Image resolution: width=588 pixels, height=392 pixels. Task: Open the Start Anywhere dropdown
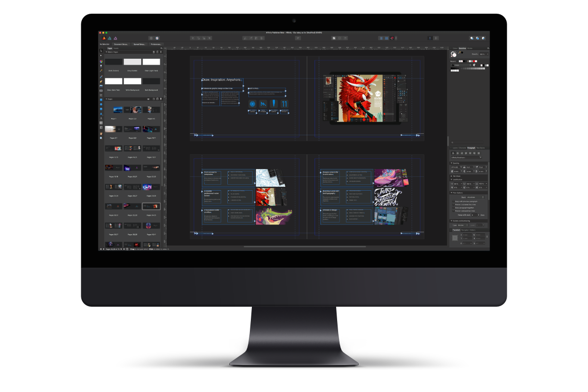pyautogui.click(x=475, y=197)
